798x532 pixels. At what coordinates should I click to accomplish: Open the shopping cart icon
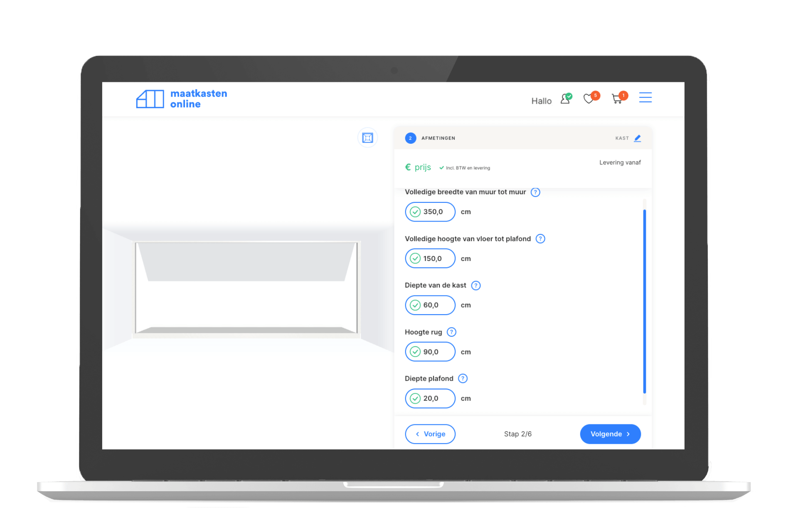click(619, 98)
